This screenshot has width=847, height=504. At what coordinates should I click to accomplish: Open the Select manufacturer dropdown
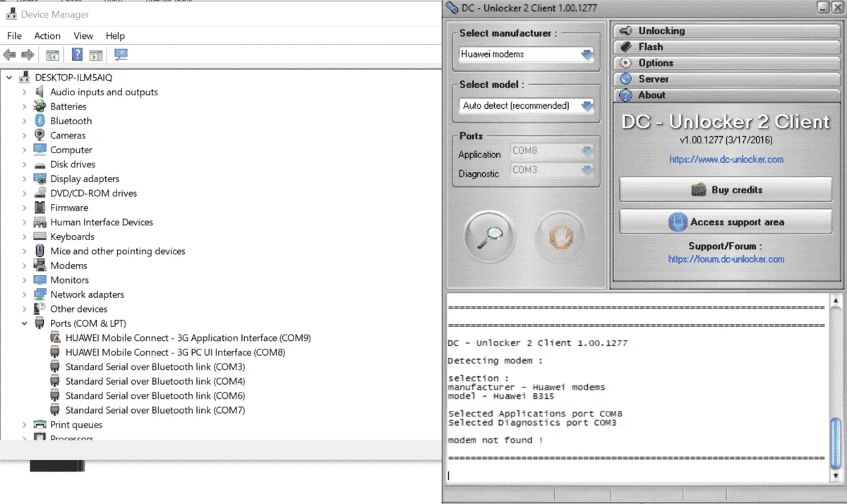click(526, 54)
